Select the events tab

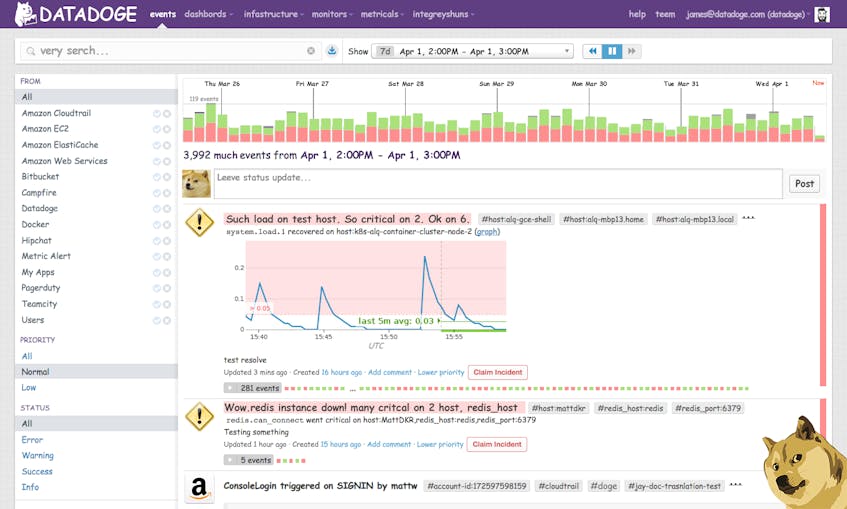coord(163,14)
